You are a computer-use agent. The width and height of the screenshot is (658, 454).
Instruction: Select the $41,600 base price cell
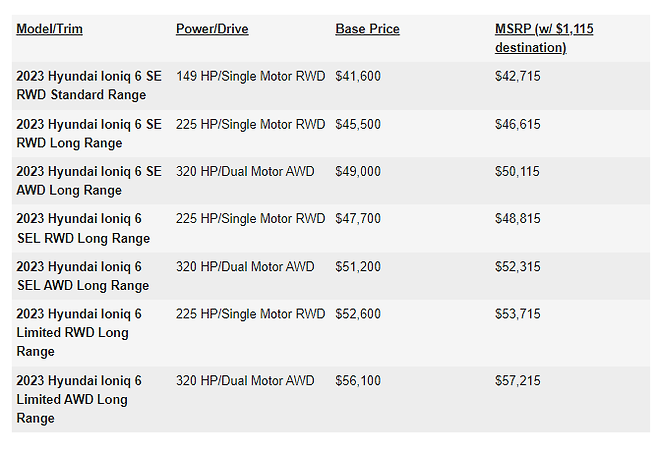[358, 76]
